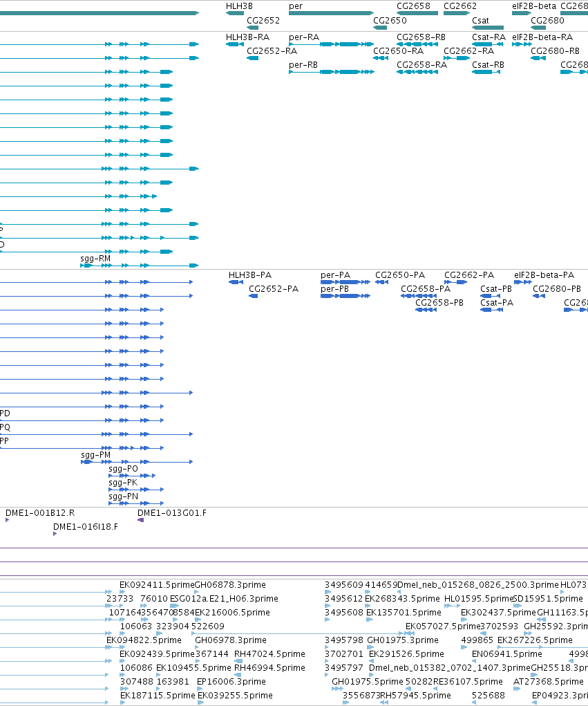Click the CG2650 gene label
This screenshot has height=706, width=588.
click(x=390, y=21)
